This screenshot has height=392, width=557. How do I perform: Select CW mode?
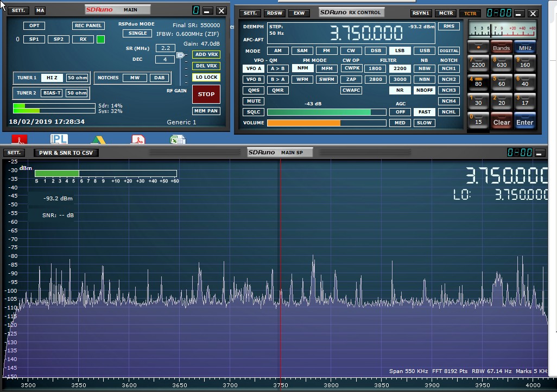click(351, 51)
